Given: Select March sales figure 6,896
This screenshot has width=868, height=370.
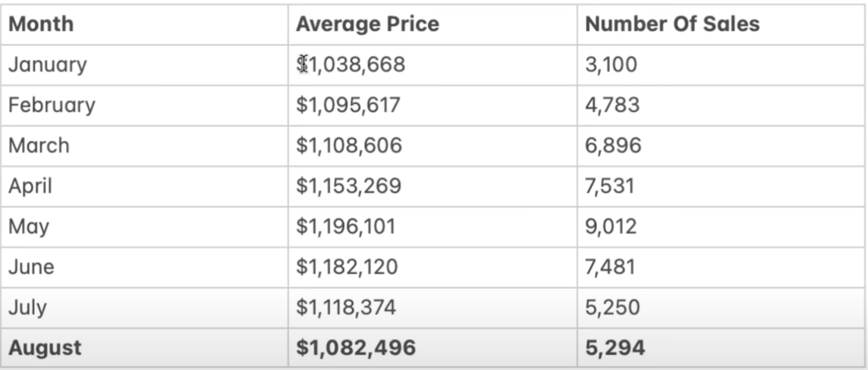Looking at the screenshot, I should tap(613, 146).
